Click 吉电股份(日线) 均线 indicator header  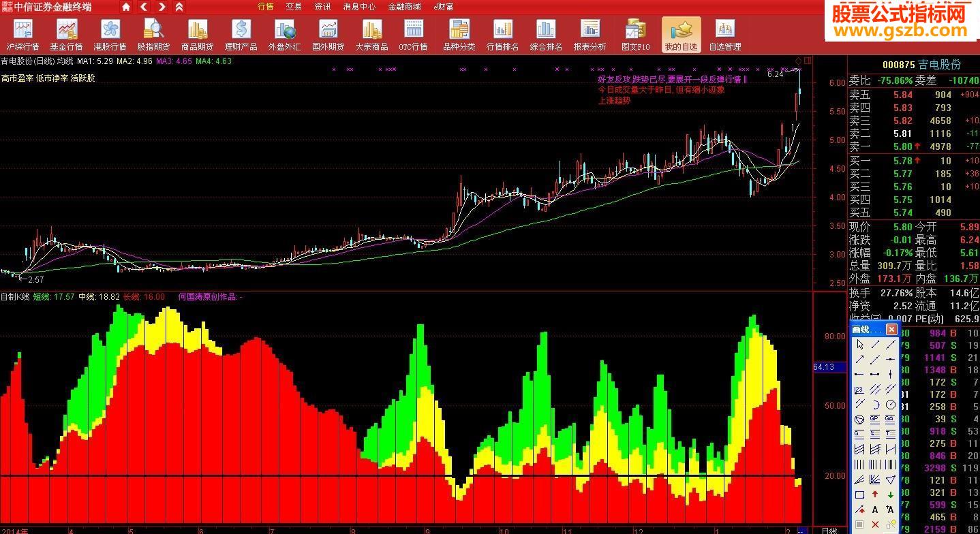point(36,61)
